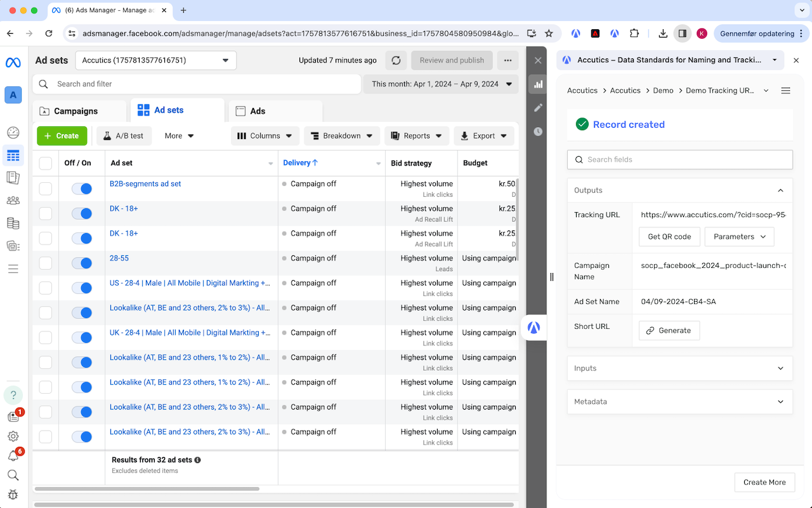Open Events Manager icon in sidebar
812x508 pixels.
click(x=13, y=246)
